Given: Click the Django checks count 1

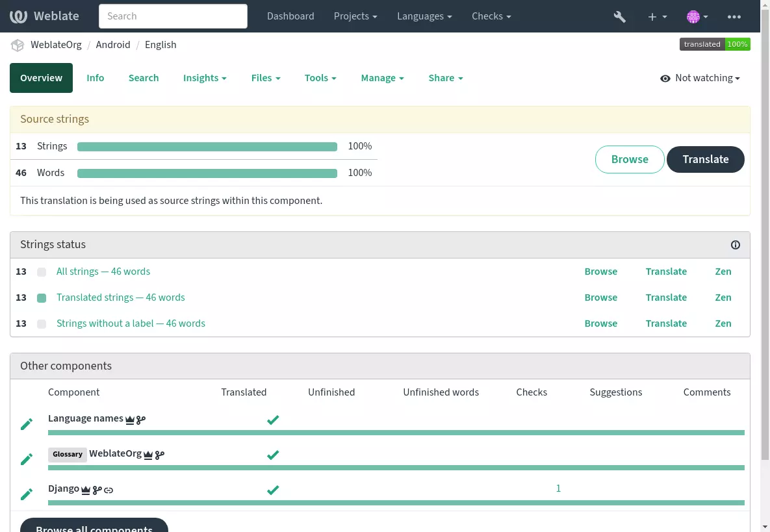Looking at the screenshot, I should pos(558,488).
